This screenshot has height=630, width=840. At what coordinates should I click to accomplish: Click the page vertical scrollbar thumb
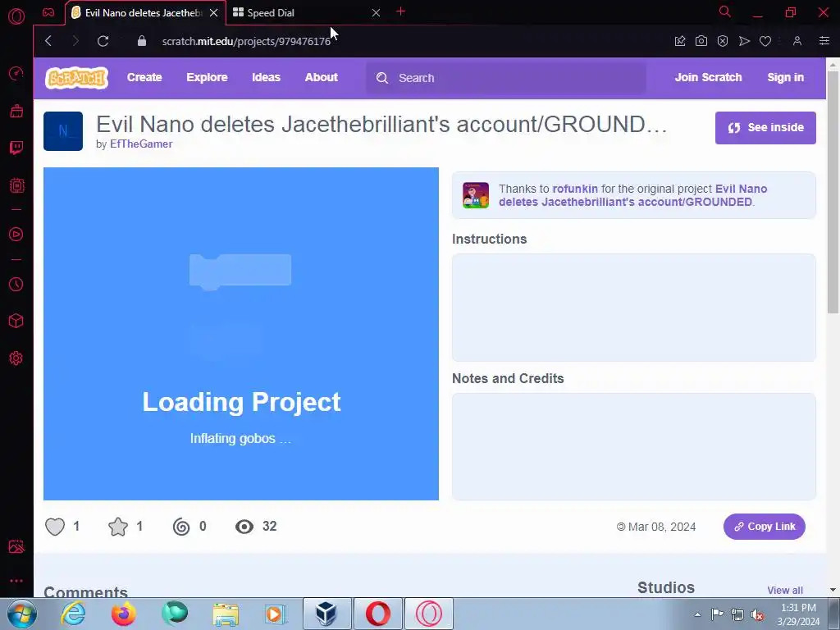[x=833, y=192]
